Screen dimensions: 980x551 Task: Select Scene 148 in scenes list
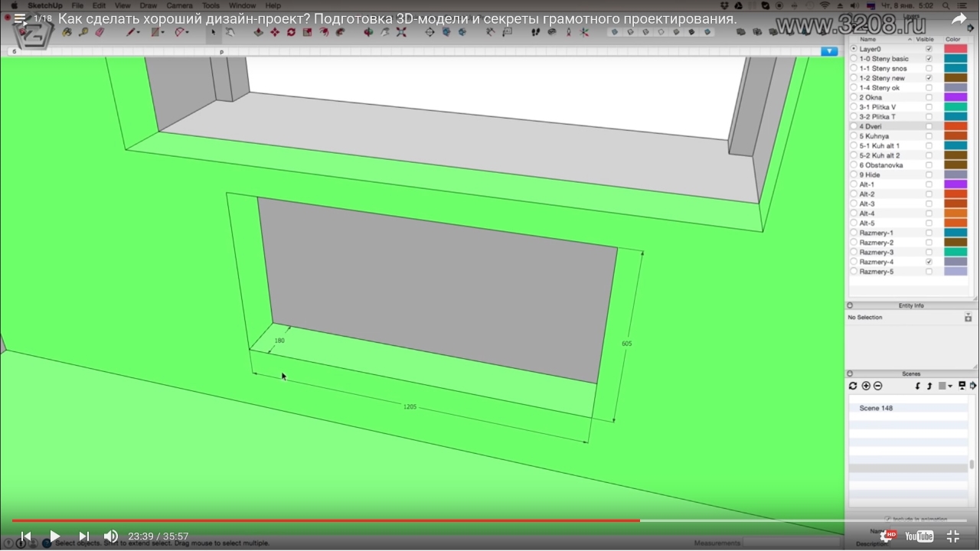tap(876, 408)
